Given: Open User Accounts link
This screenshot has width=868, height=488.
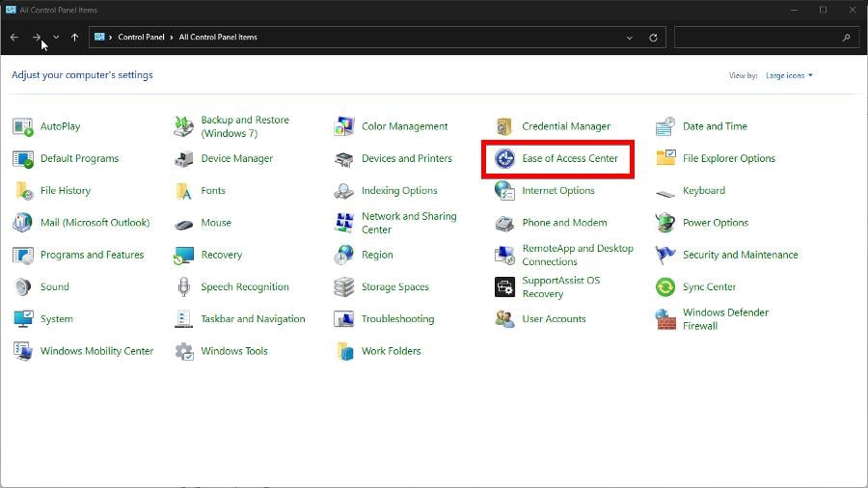Looking at the screenshot, I should pos(554,318).
